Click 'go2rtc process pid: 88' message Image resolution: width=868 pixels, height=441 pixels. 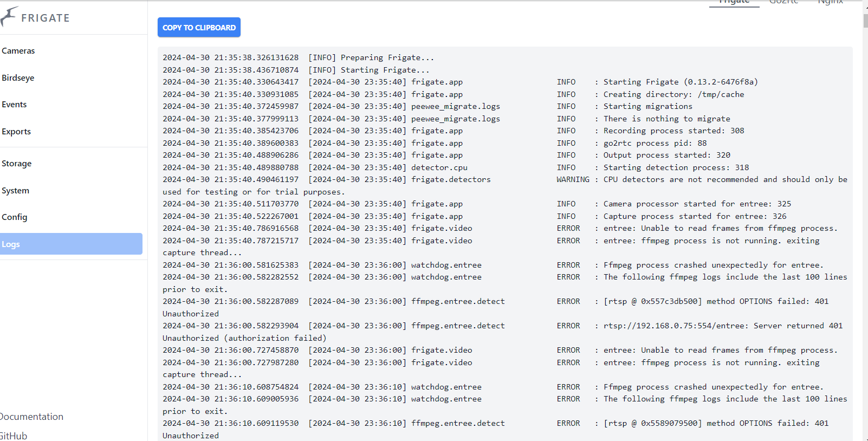655,143
